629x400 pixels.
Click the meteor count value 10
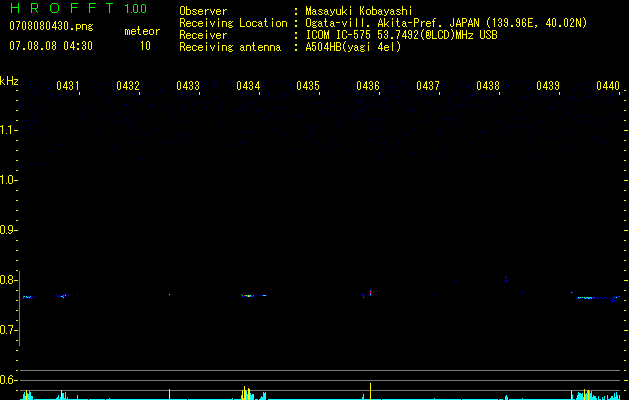click(145, 46)
